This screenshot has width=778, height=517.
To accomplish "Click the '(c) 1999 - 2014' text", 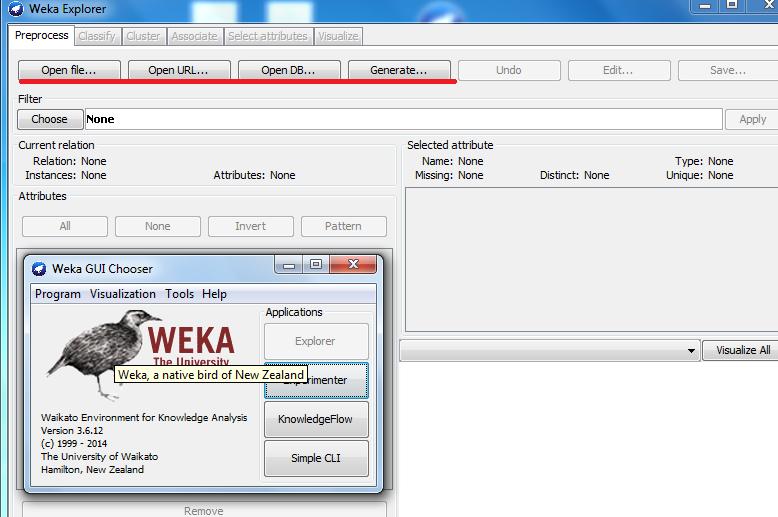I will (x=74, y=444).
